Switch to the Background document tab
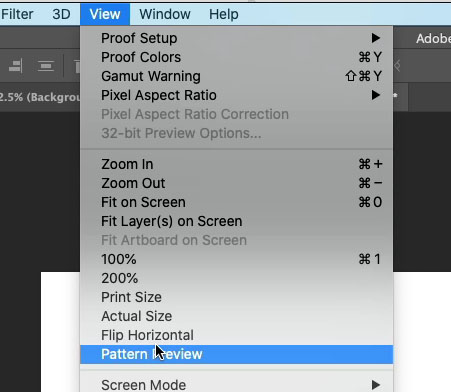The width and height of the screenshot is (451, 392). (39, 97)
